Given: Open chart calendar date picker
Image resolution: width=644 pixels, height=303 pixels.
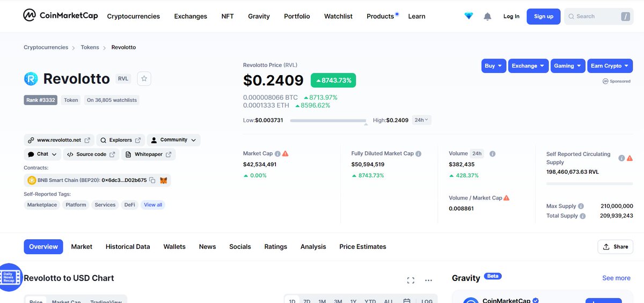Looking at the screenshot, I should coord(407,301).
